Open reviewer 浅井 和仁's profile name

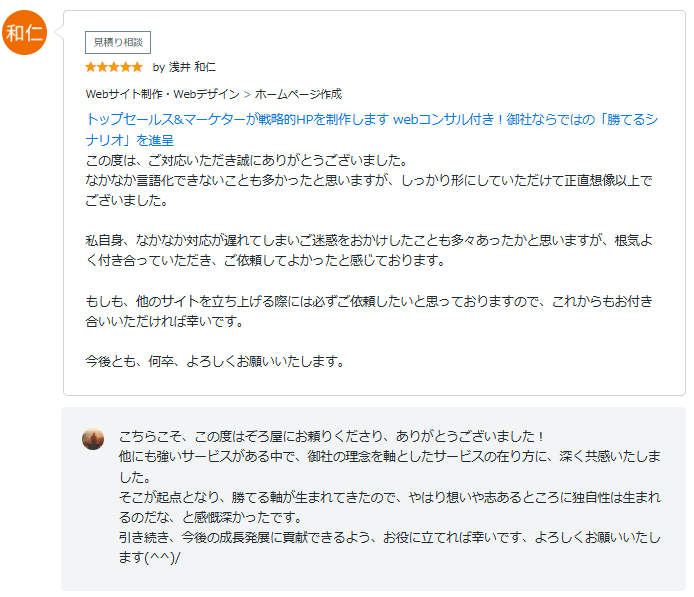191,67
